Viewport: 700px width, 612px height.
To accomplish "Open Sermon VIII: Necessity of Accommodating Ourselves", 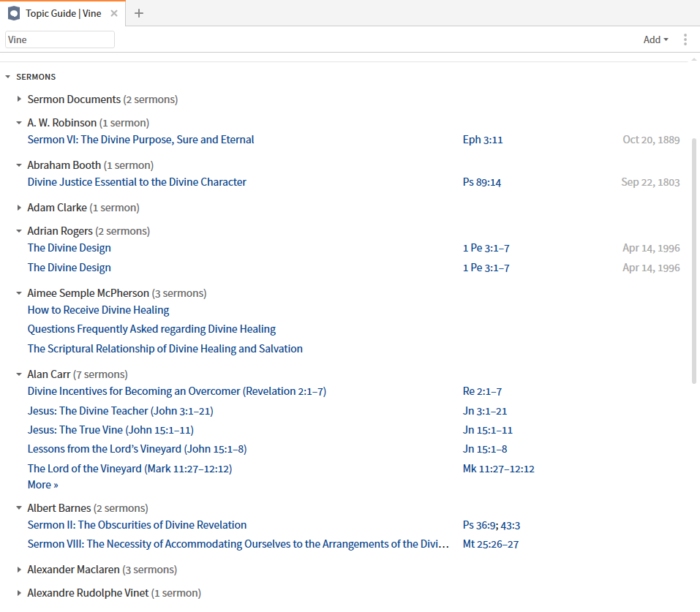I will 238,544.
